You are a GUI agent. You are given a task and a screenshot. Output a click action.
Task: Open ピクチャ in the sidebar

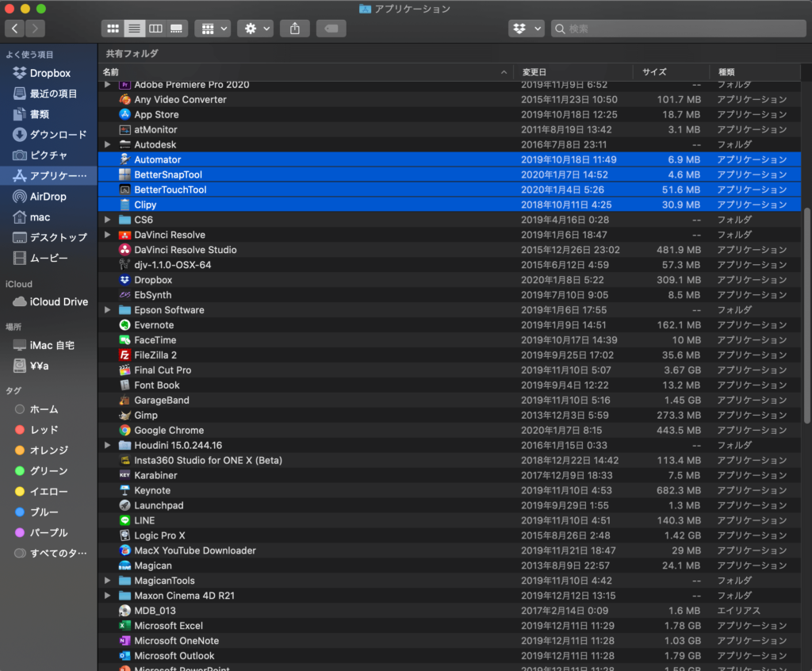48,155
